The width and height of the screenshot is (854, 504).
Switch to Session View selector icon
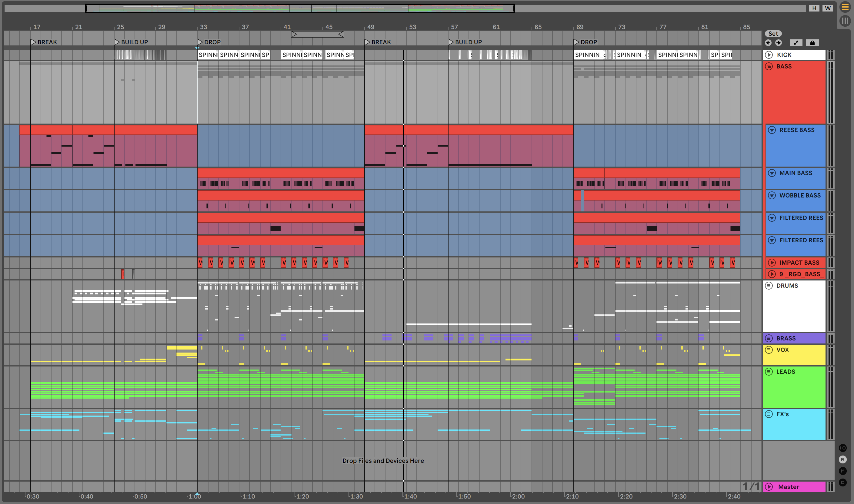(845, 21)
